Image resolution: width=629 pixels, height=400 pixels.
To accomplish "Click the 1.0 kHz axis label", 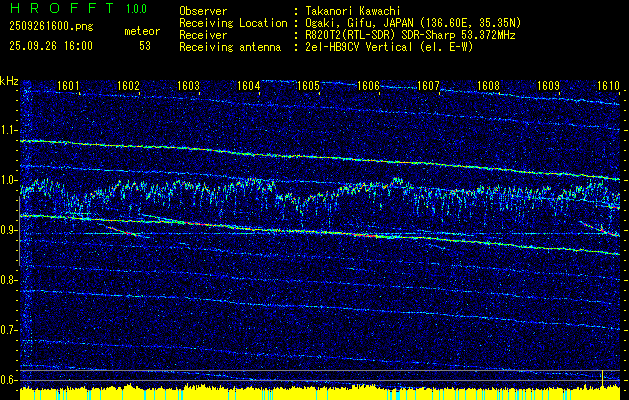I will (9, 180).
